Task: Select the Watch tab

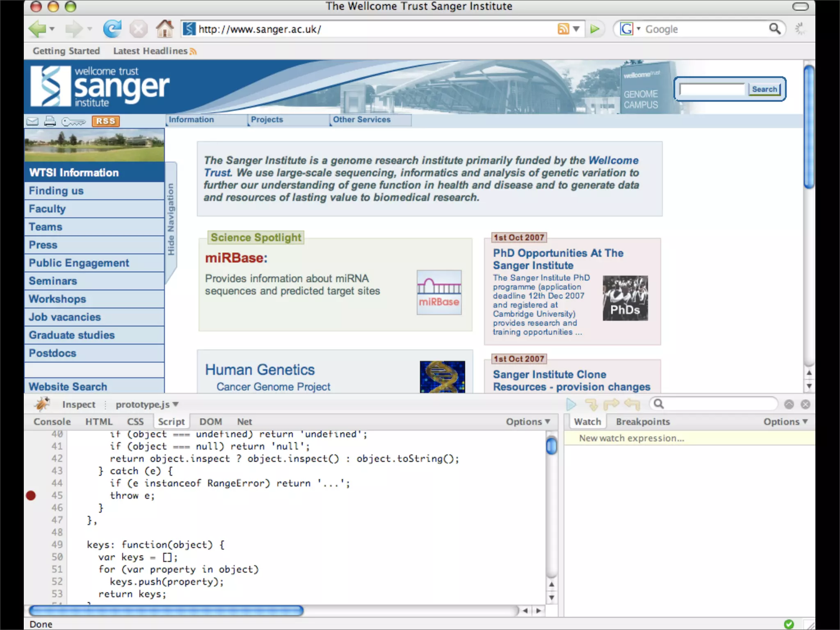Action: (587, 422)
